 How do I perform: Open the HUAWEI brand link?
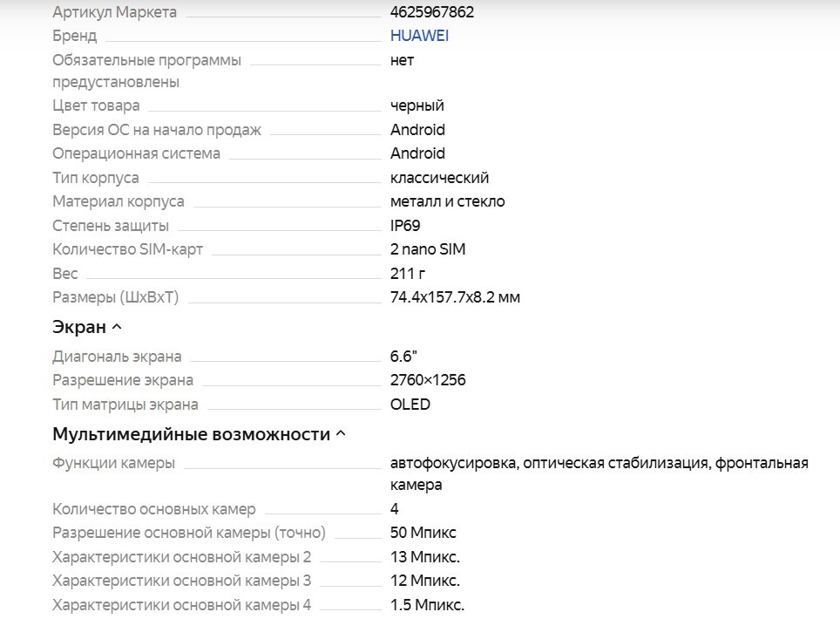pos(419,36)
